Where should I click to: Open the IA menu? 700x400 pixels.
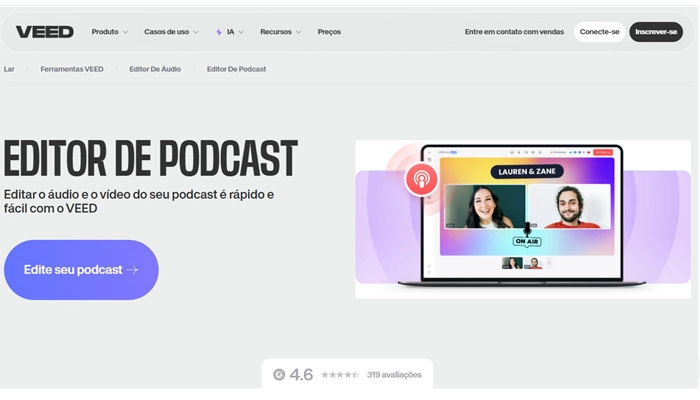(231, 32)
